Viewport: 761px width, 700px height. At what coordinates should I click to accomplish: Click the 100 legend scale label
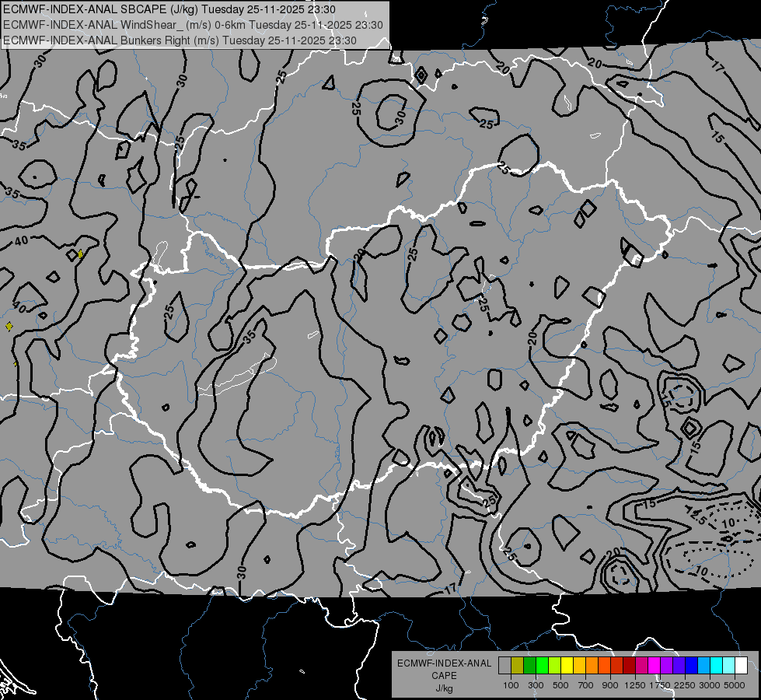pyautogui.click(x=511, y=685)
